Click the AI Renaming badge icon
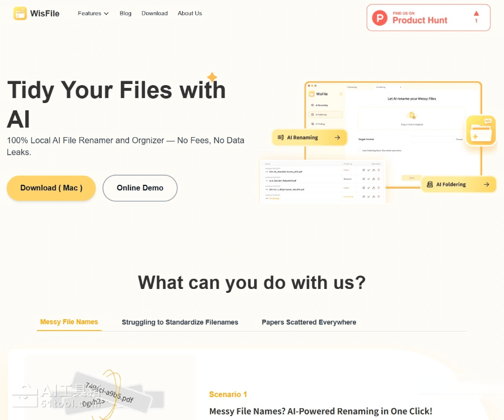The image size is (504, 420). pyautogui.click(x=280, y=138)
